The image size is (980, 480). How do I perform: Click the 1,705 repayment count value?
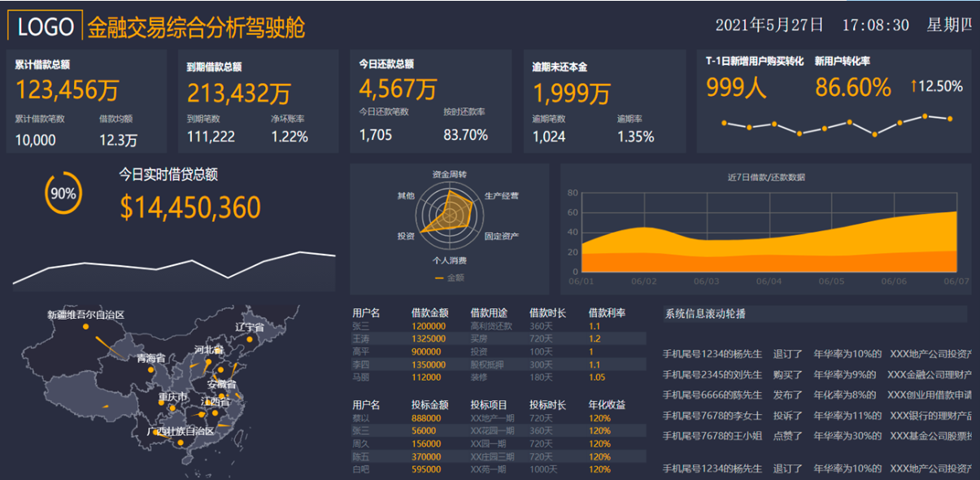(x=375, y=134)
